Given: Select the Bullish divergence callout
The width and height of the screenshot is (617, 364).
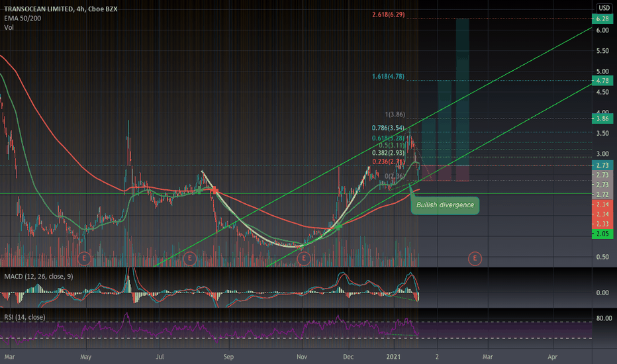Looking at the screenshot, I should [445, 205].
